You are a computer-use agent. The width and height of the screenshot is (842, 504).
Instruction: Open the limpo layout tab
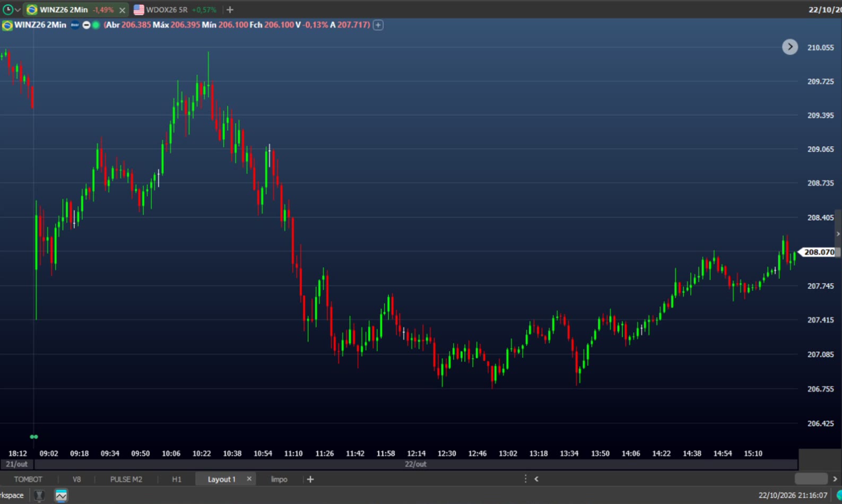click(279, 479)
